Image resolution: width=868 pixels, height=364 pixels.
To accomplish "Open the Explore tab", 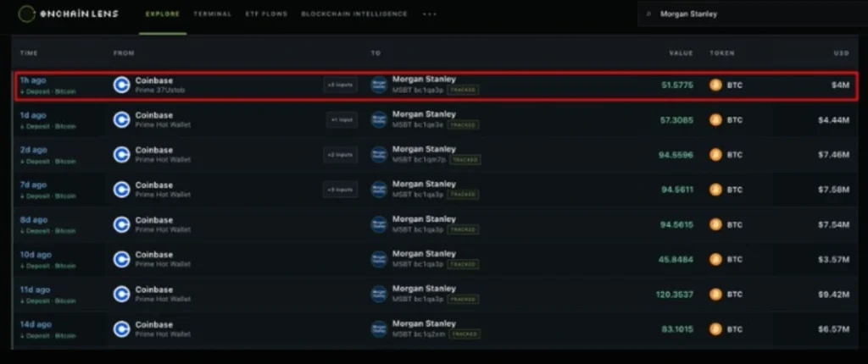I will point(163,14).
